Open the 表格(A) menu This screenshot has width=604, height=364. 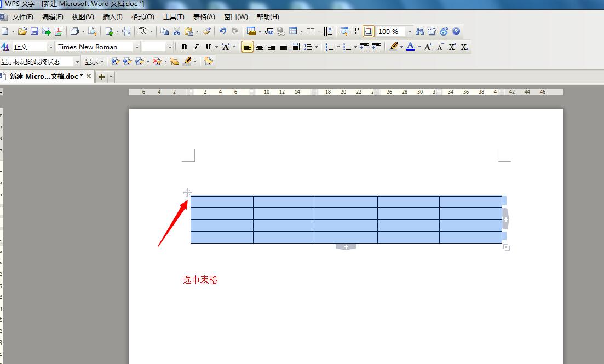[204, 17]
